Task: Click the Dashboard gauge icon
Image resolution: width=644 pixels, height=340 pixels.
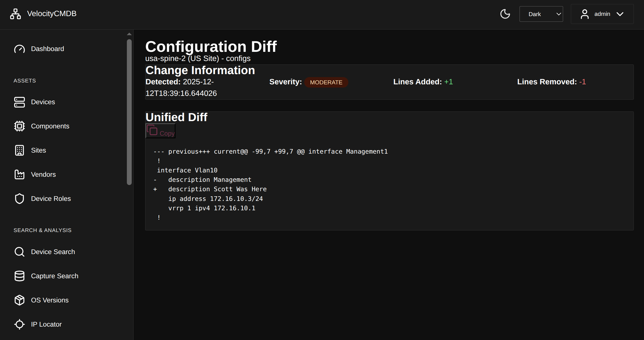Action: [x=19, y=49]
